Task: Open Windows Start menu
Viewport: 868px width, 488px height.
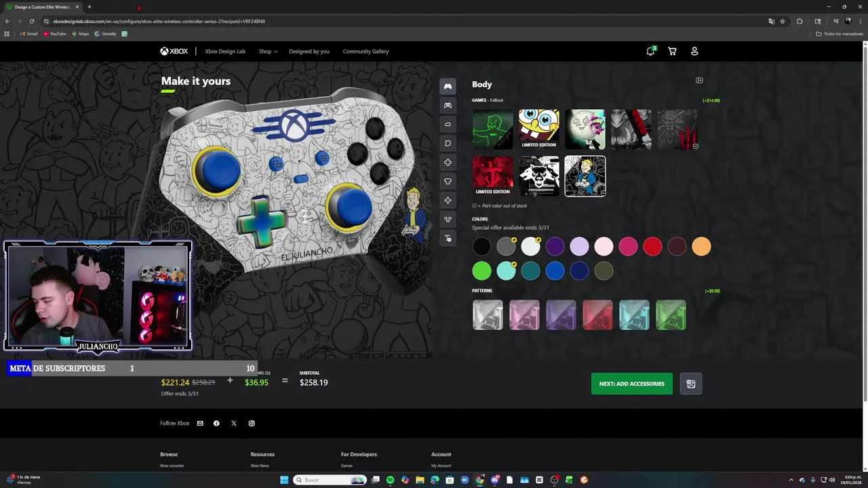Action: click(x=284, y=480)
